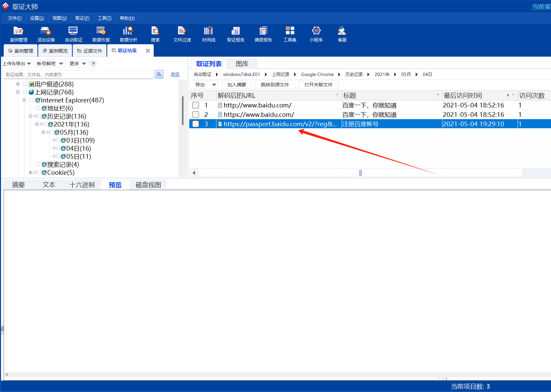This screenshot has height=392, width=551.
Task: Click the 取证大师 app logo icon
Action: [x=6, y=6]
